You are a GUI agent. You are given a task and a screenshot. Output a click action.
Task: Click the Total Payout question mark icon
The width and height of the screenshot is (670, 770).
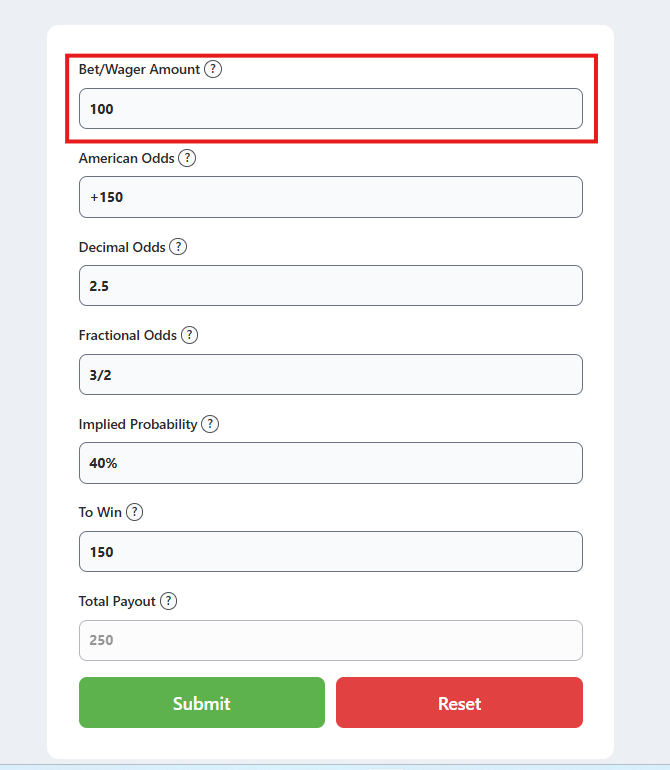click(168, 601)
